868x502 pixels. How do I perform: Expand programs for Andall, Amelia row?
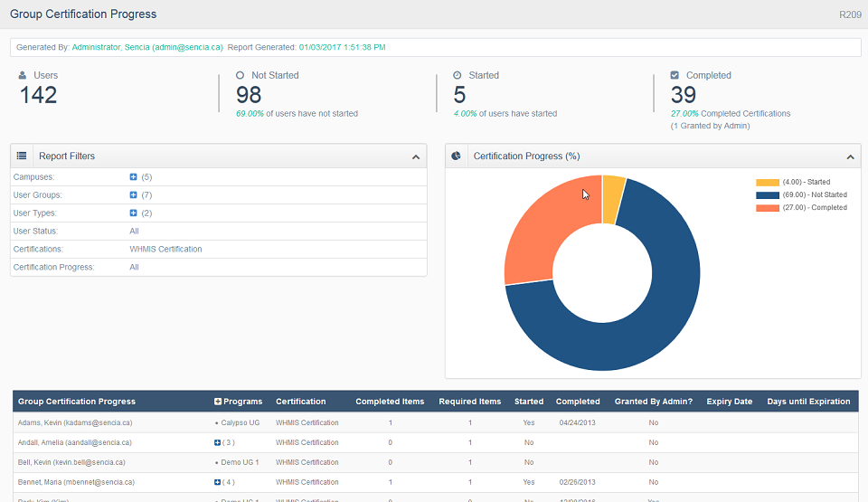(218, 442)
